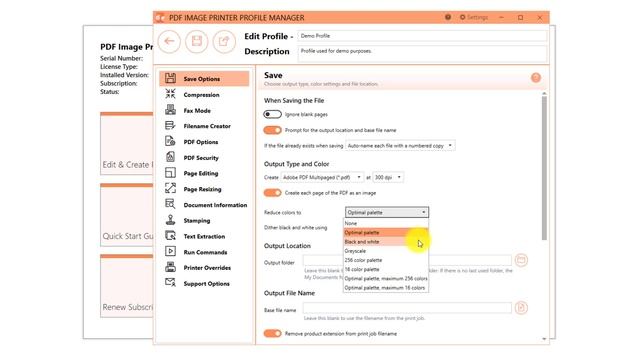This screenshot has height=360, width=640.
Task: Click the Save panel vertical scrollbar thumb
Action: click(544, 168)
